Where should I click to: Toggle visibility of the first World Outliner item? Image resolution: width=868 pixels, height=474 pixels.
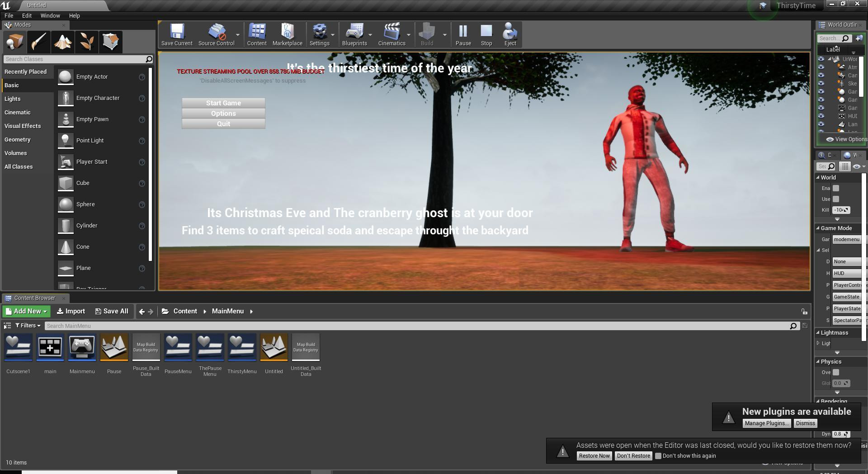(821, 59)
